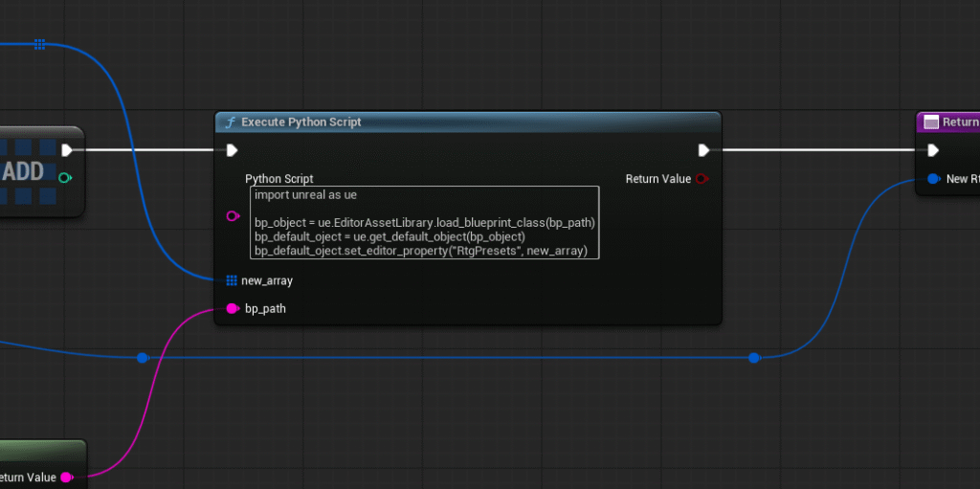This screenshot has height=489, width=980.
Task: Click blue reroute node nearest the bp_path wire
Action: click(x=143, y=358)
